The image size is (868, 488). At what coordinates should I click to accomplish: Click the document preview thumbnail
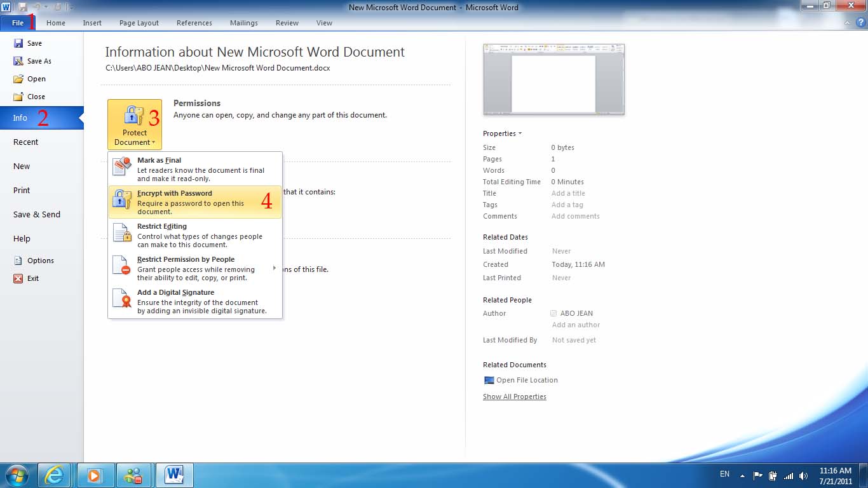coord(553,79)
